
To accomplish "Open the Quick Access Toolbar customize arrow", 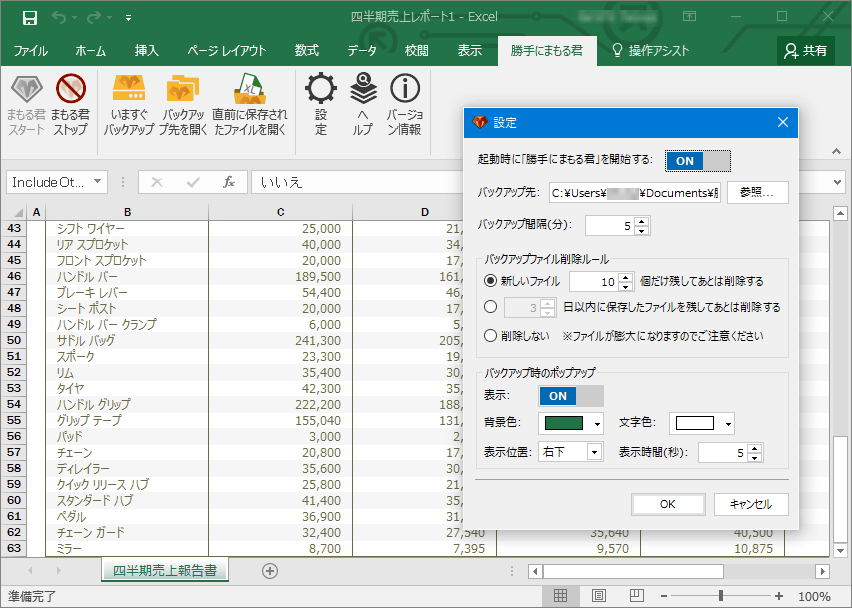I will [128, 18].
